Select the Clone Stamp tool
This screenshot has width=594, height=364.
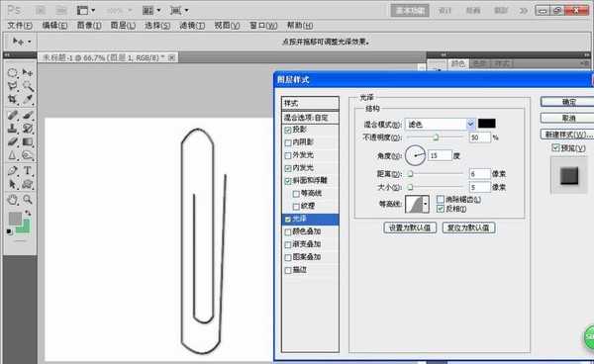[13, 129]
